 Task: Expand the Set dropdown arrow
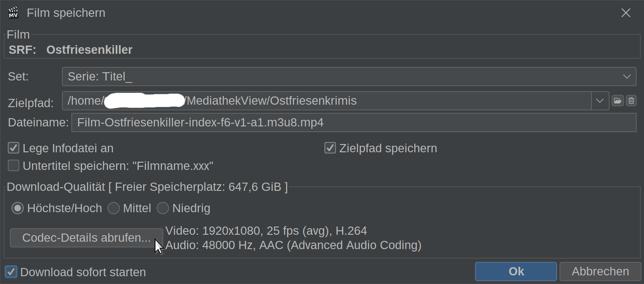coord(626,77)
